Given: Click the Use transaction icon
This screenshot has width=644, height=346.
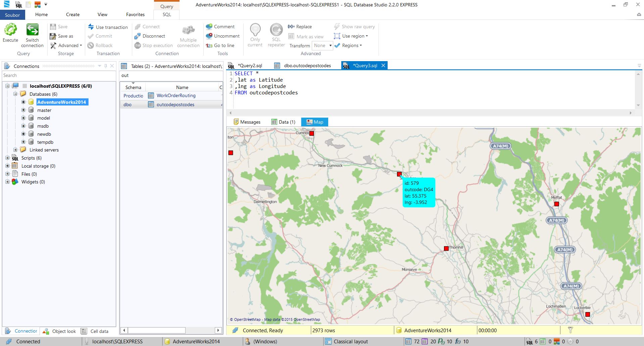Looking at the screenshot, I should click(x=91, y=27).
